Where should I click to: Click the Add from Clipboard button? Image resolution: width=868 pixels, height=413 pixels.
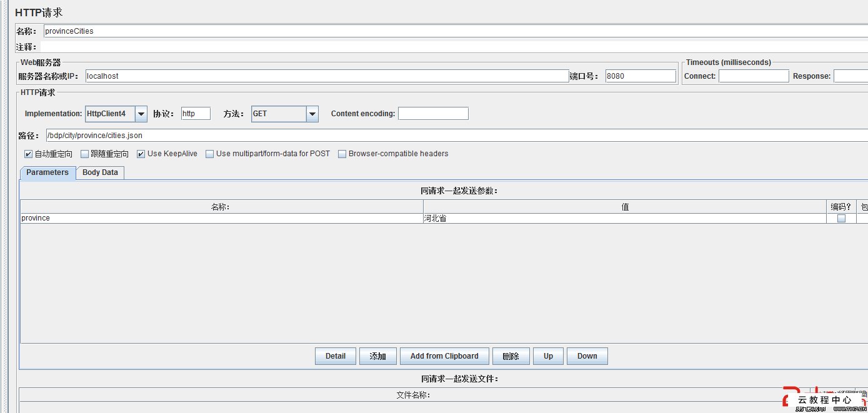click(444, 356)
